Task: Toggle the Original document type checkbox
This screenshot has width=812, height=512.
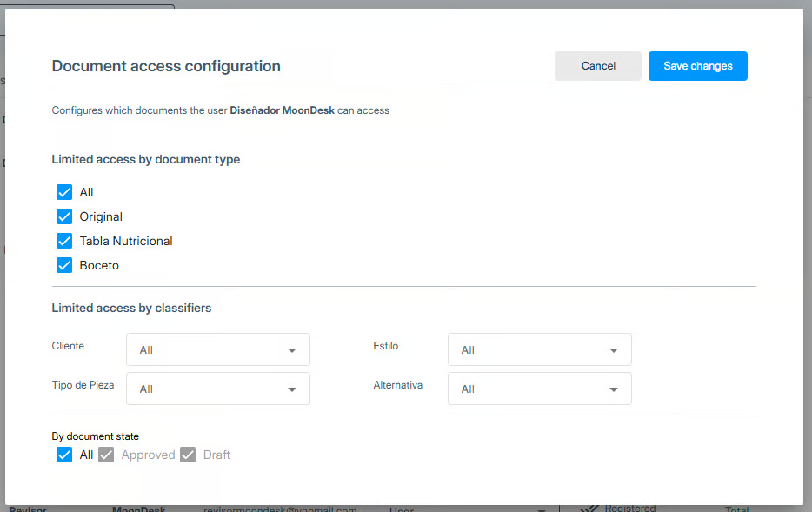Action: point(64,216)
